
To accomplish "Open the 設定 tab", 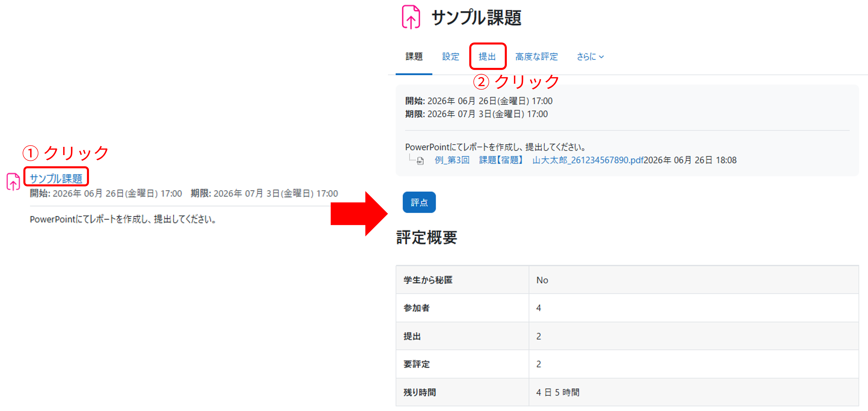I will [451, 57].
